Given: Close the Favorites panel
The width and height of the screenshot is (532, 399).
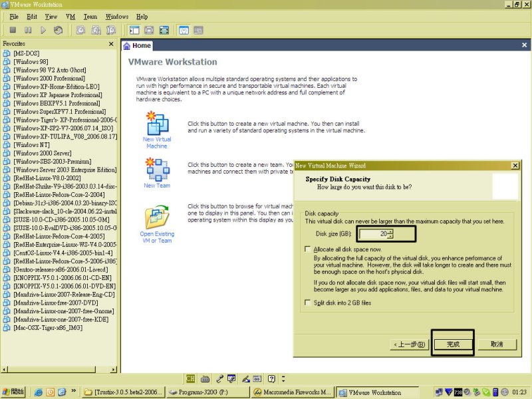Looking at the screenshot, I should pos(111,44).
